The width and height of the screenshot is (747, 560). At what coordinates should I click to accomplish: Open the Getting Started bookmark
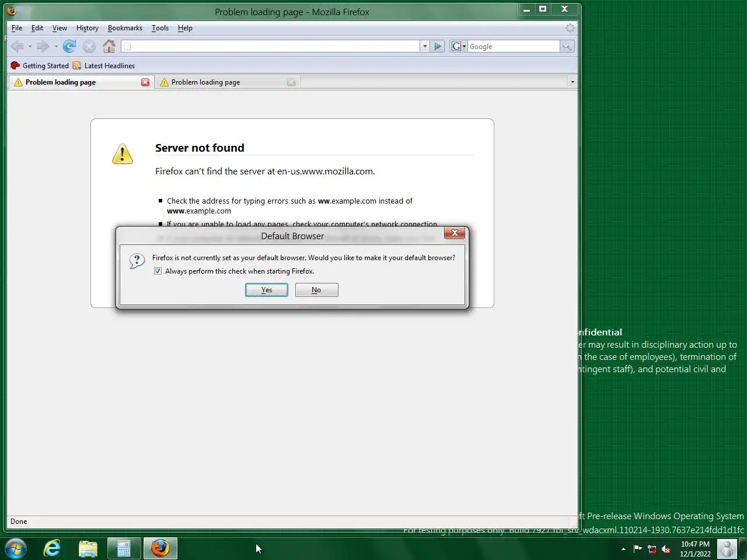pyautogui.click(x=40, y=66)
